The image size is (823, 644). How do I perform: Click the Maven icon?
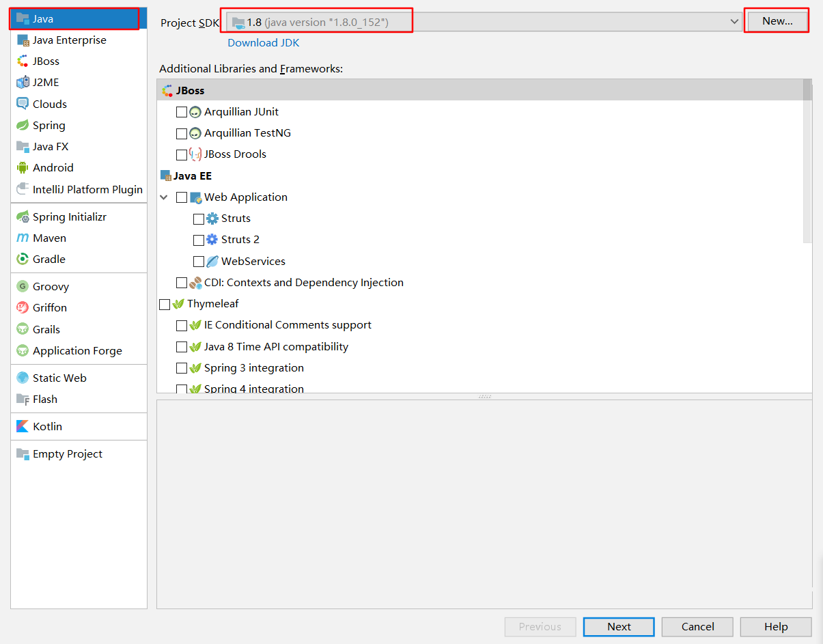(x=23, y=238)
